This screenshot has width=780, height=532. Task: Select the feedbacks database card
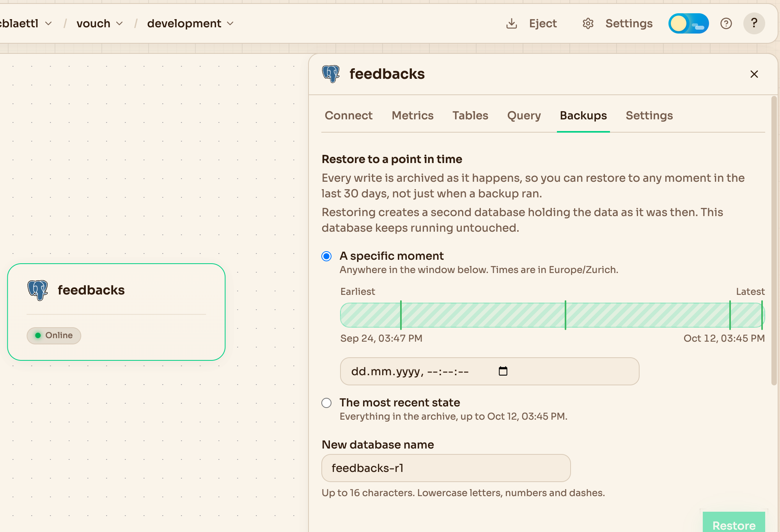click(x=116, y=312)
